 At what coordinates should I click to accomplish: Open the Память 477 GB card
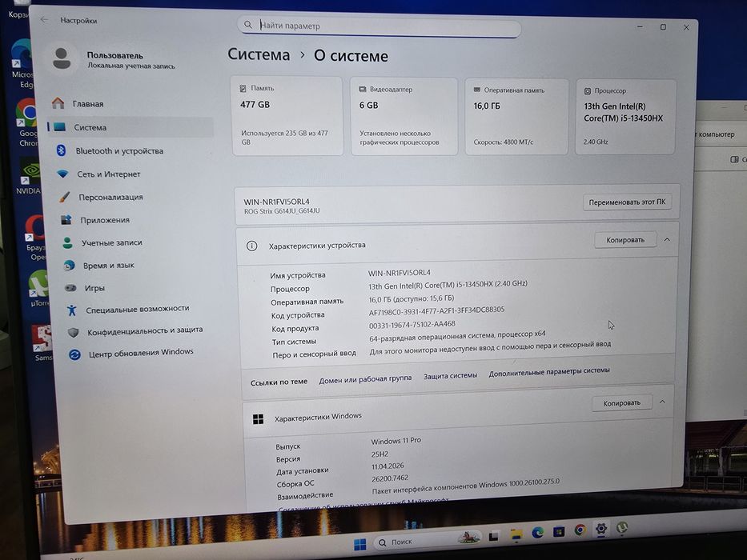click(x=287, y=116)
